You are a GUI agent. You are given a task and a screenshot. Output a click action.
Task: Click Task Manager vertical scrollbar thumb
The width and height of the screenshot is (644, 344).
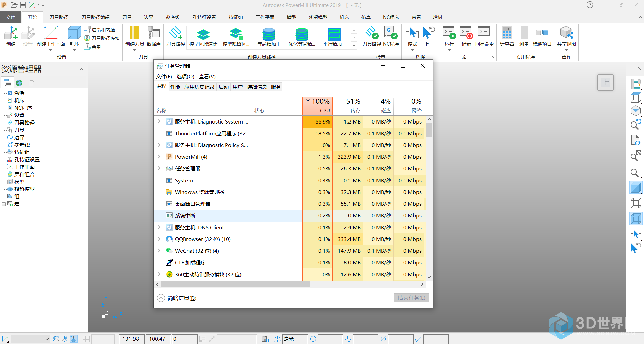429,130
